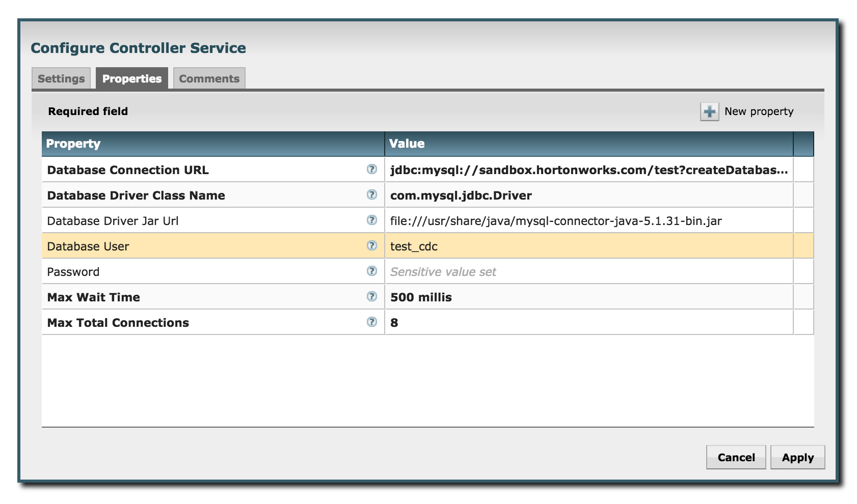The width and height of the screenshot is (857, 504).
Task: Click the plus icon next to New property
Action: (x=709, y=111)
